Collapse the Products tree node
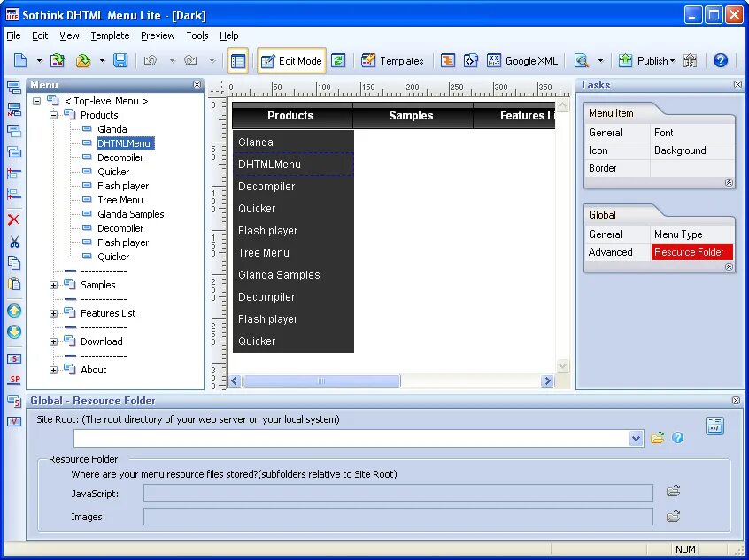 53,115
